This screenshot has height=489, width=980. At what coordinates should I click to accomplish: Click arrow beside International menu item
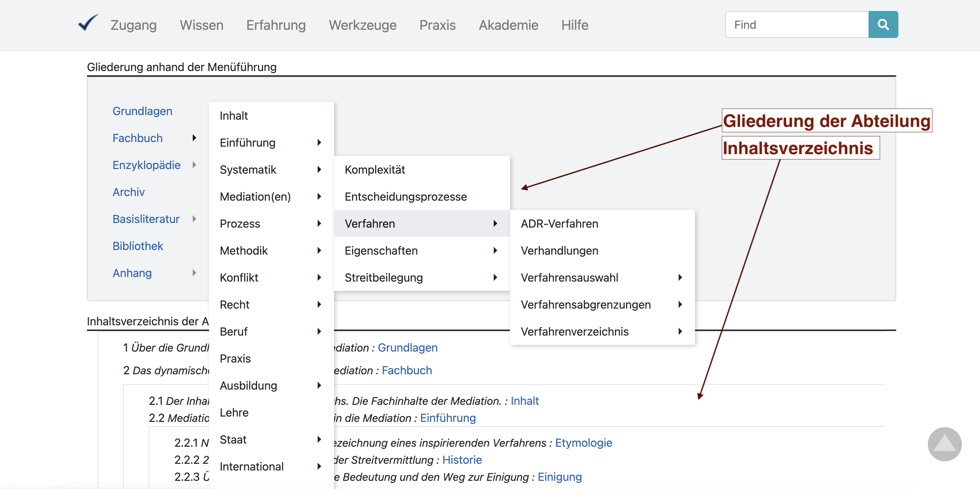(x=319, y=466)
